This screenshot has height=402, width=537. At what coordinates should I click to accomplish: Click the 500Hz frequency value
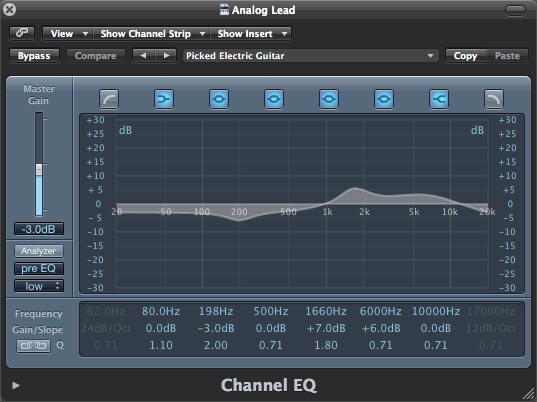(271, 311)
